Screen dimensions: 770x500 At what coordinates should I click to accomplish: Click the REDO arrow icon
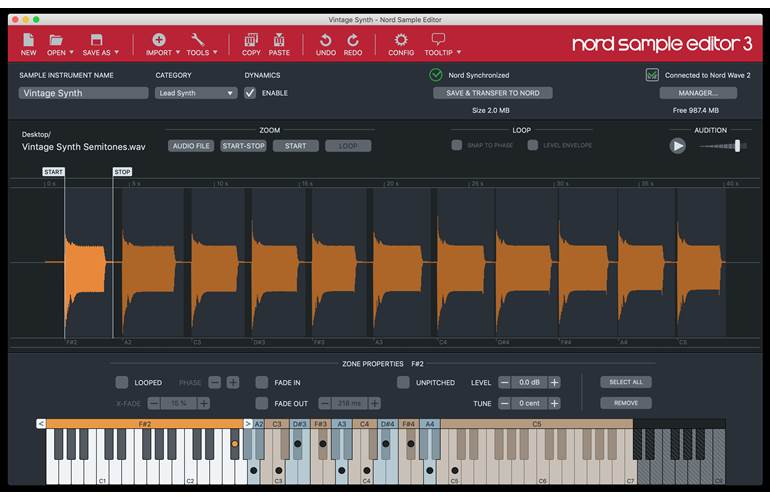tap(353, 40)
